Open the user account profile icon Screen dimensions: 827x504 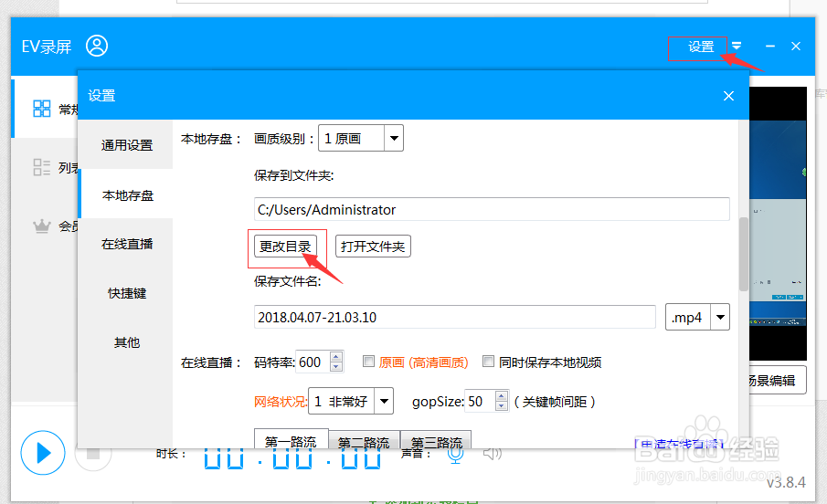tap(97, 46)
